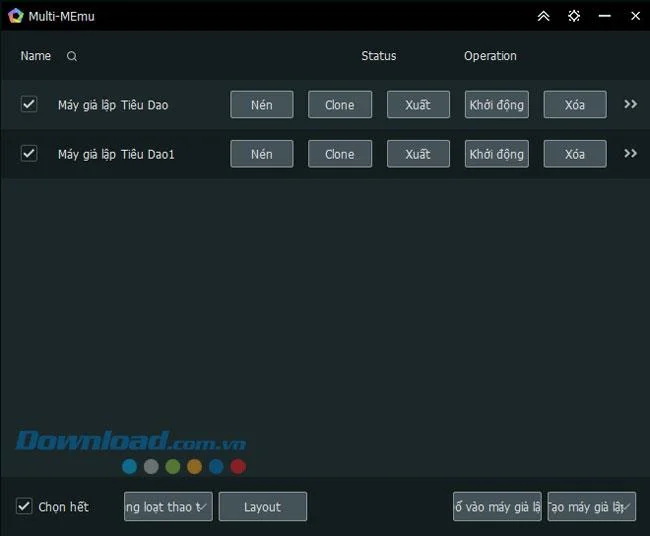Clone the Máy giả lập Tiêu Dao1 instance
Image resolution: width=650 pixels, height=536 pixels.
[x=340, y=154]
